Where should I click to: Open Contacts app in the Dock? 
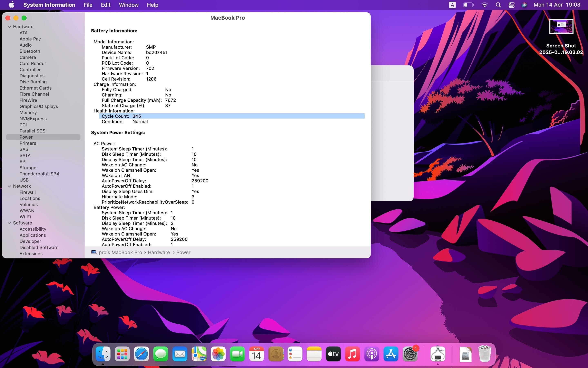coord(276,354)
